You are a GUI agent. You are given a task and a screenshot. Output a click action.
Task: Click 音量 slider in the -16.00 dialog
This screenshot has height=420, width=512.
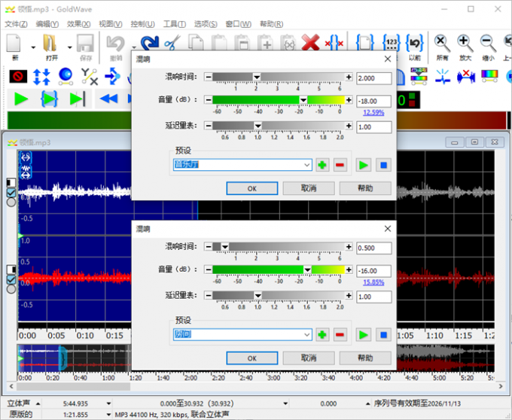pyautogui.click(x=279, y=269)
